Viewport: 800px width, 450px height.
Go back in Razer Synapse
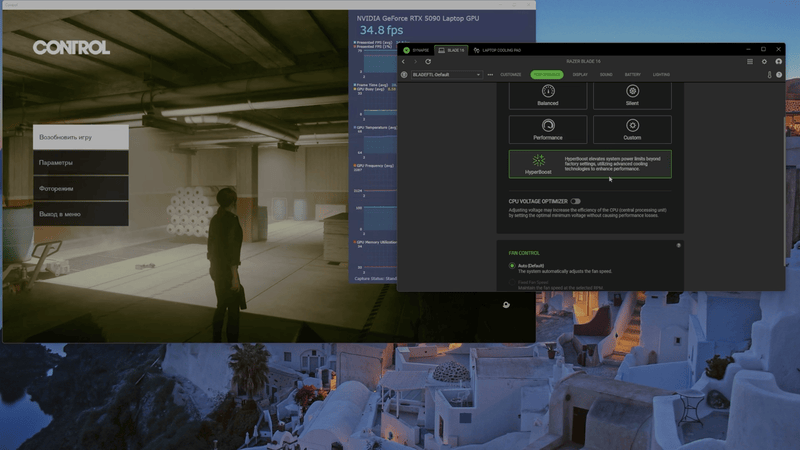tap(403, 62)
